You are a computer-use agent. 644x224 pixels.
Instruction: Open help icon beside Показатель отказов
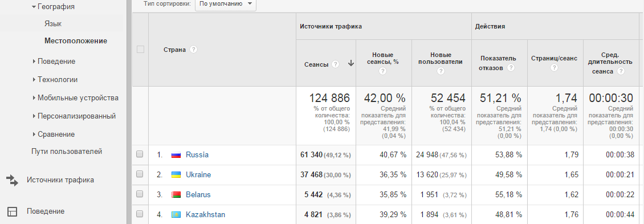click(511, 68)
